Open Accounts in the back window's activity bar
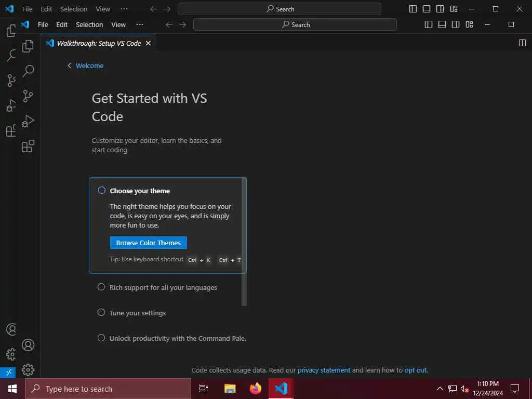 [x=11, y=329]
